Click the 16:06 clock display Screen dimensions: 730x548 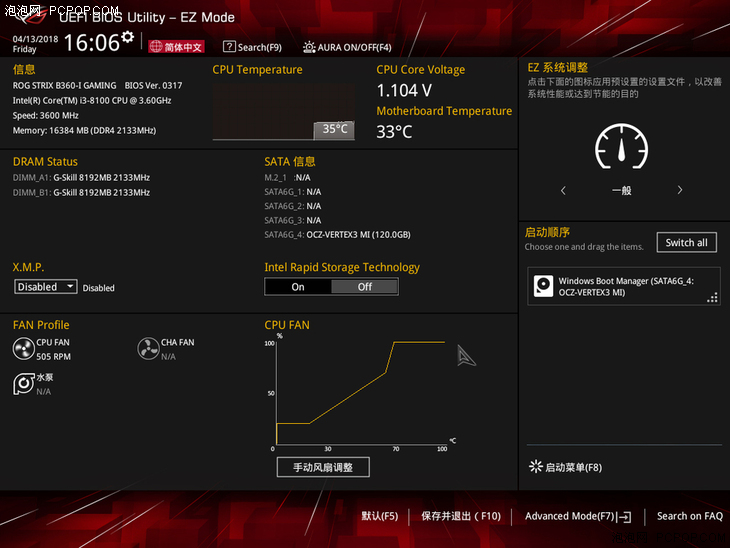click(92, 42)
